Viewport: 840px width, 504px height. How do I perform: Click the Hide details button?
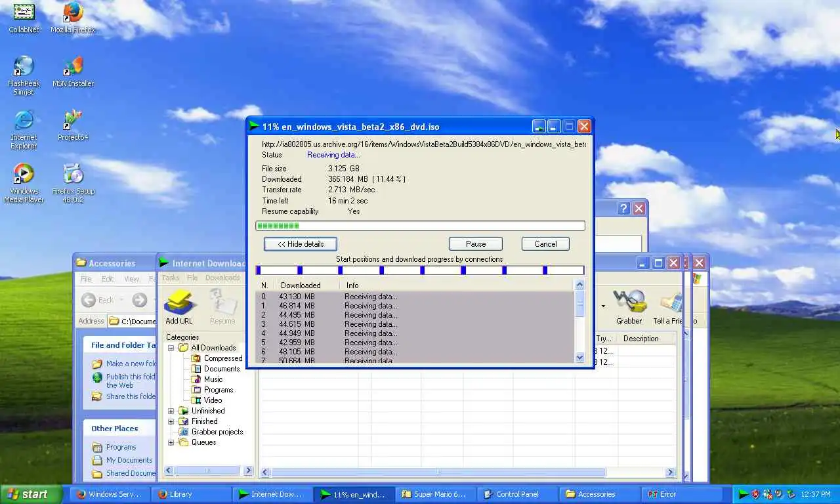(301, 243)
